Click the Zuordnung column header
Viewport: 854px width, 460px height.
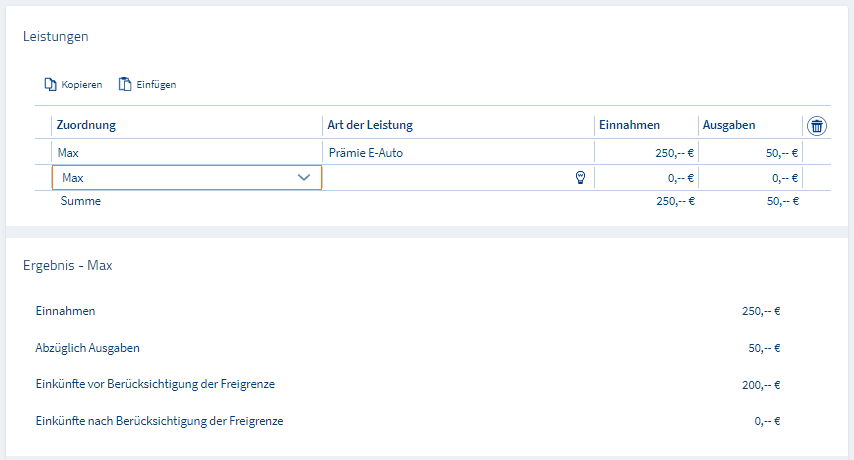[86, 125]
